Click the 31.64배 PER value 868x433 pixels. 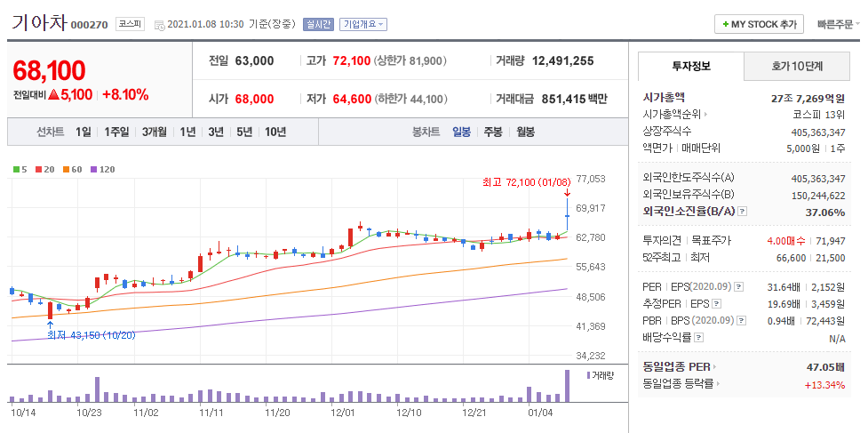[783, 287]
